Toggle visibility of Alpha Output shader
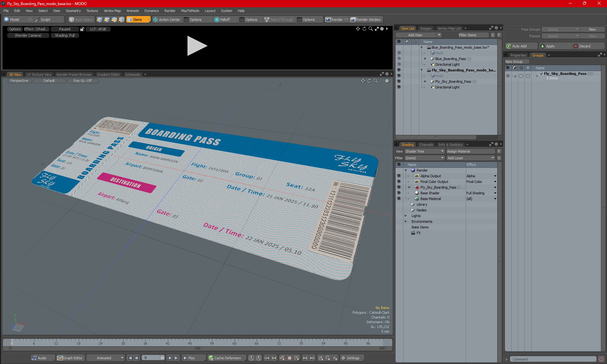The width and height of the screenshot is (607, 364). click(399, 176)
